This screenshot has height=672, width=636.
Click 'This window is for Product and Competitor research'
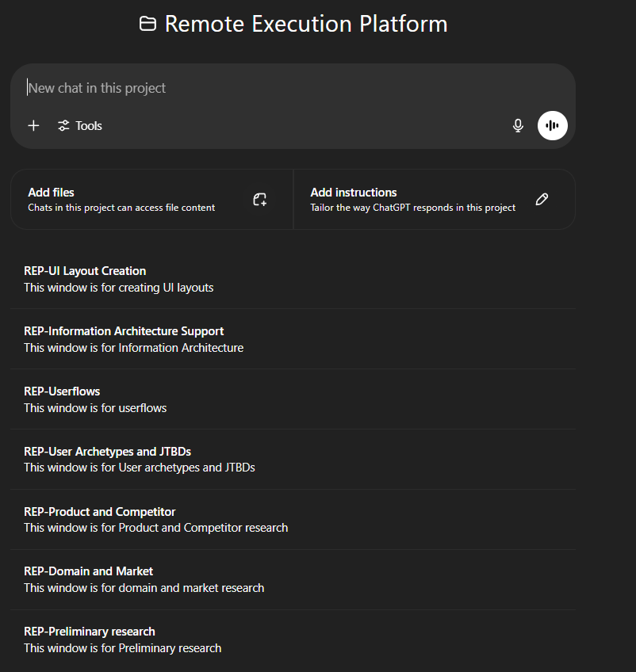156,528
